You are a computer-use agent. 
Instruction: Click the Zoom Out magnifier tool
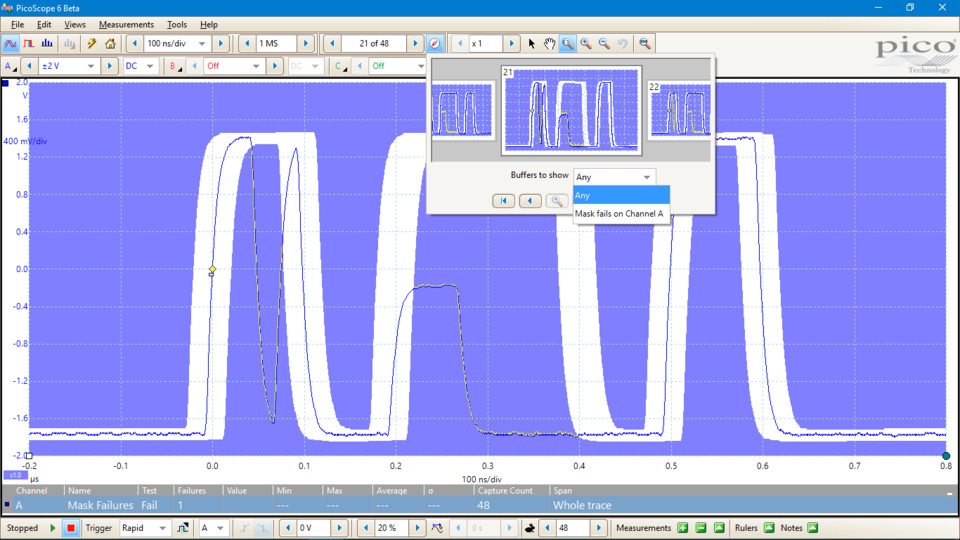click(x=604, y=44)
